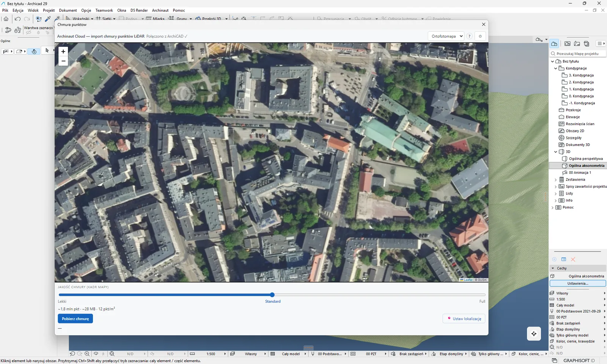The width and height of the screenshot is (607, 364).
Task: Select the Arrow tool in the toolbox
Action: pyautogui.click(x=47, y=50)
